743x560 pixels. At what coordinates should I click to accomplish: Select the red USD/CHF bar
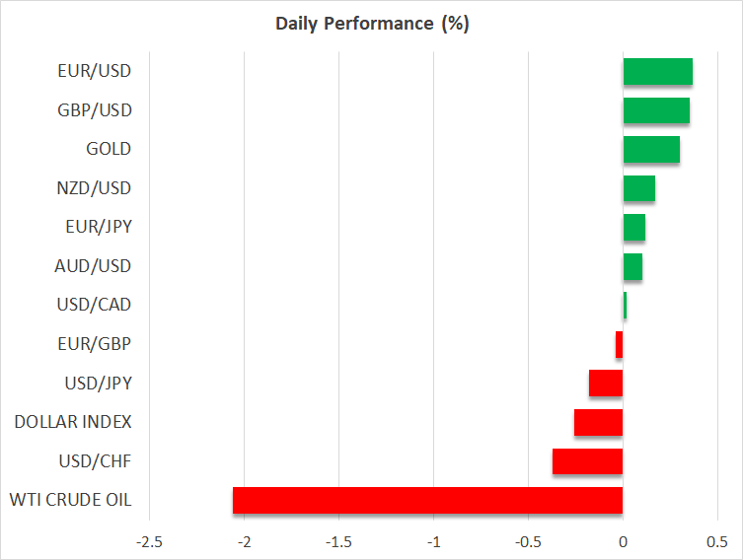587,461
